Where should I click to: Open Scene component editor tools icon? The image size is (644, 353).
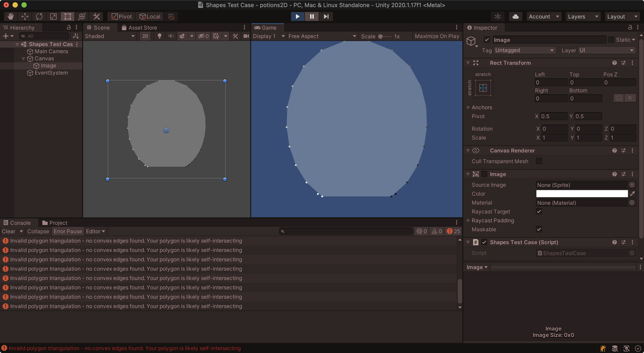[x=235, y=36]
